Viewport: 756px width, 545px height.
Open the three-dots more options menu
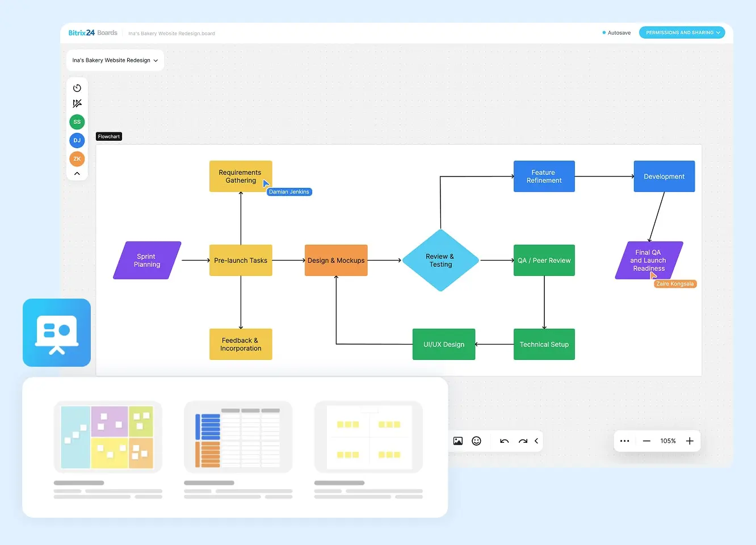point(625,441)
